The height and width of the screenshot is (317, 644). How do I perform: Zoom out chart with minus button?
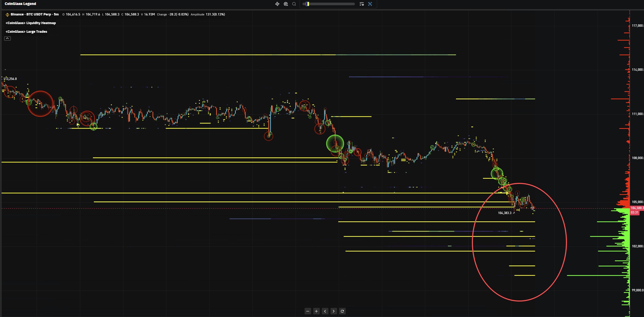click(308, 311)
